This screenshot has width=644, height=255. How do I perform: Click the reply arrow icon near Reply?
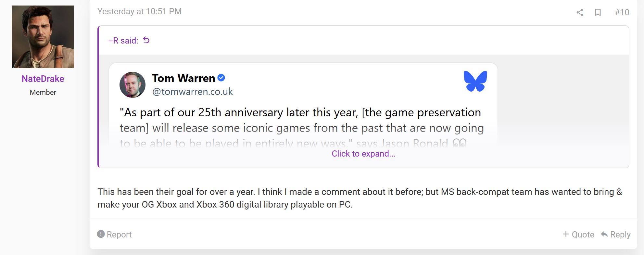pyautogui.click(x=604, y=234)
